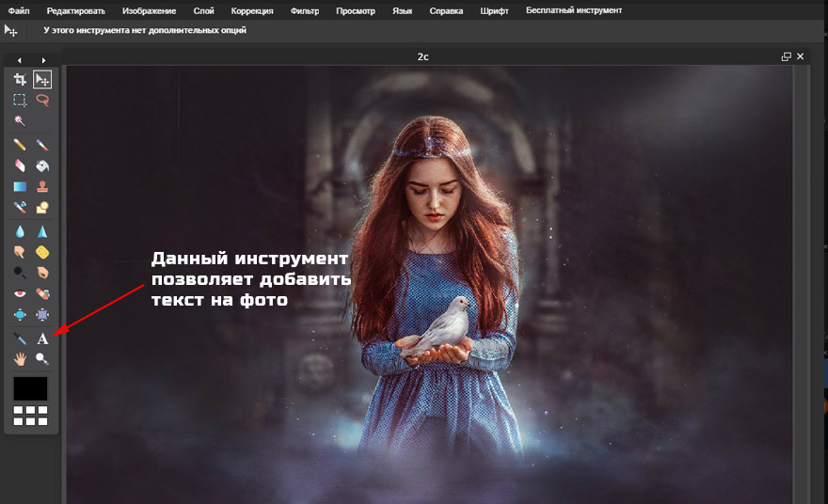Open the Язык menu
Image resolution: width=828 pixels, height=504 pixels.
pos(403,10)
